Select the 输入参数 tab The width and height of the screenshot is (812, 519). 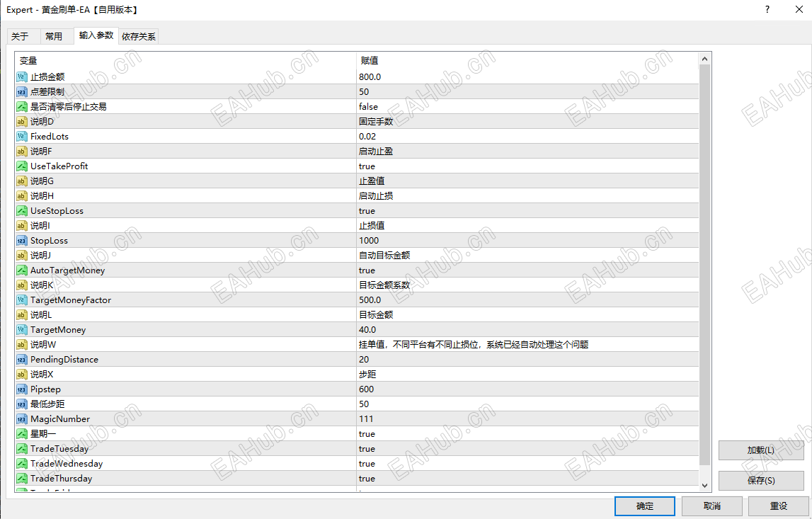pos(96,35)
